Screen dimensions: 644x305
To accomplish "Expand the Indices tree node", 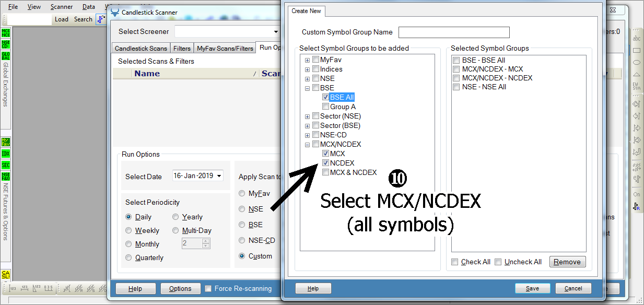I will coord(308,69).
